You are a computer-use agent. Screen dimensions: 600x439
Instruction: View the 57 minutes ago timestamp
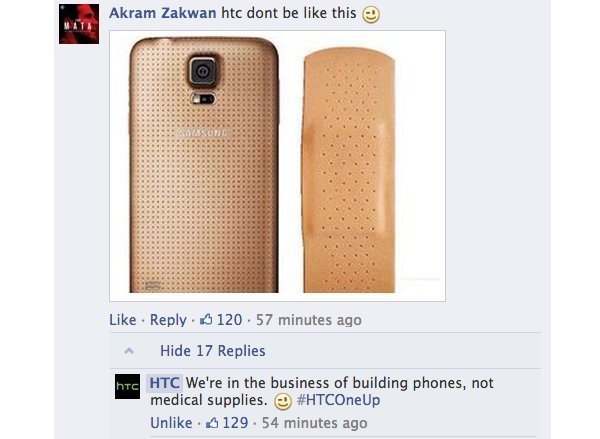pyautogui.click(x=308, y=320)
